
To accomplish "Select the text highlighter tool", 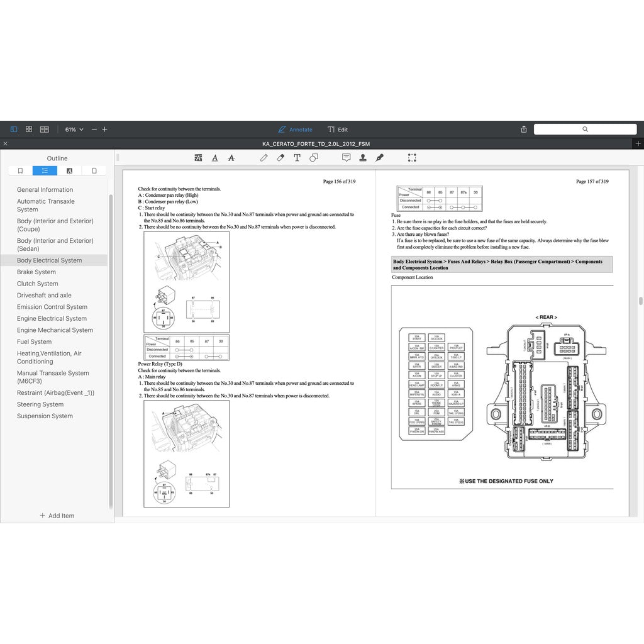I will click(x=198, y=157).
